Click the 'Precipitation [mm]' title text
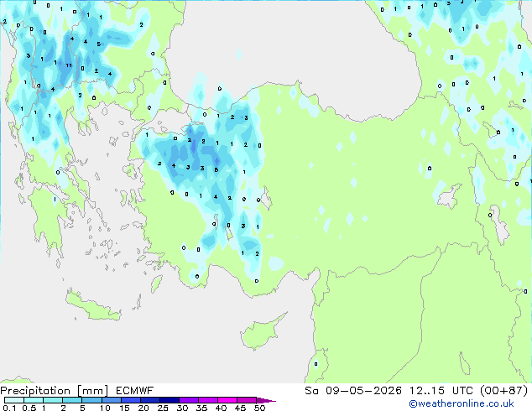The image size is (532, 411). 55,391
